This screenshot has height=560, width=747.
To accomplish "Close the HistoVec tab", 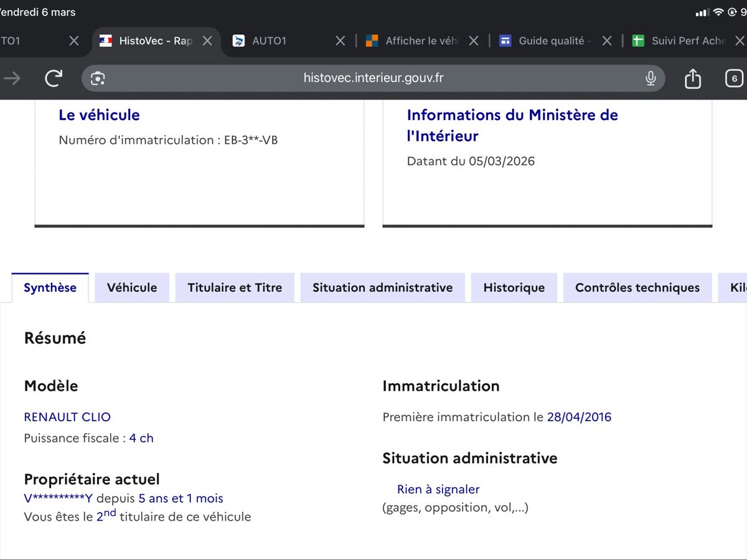I will point(208,41).
